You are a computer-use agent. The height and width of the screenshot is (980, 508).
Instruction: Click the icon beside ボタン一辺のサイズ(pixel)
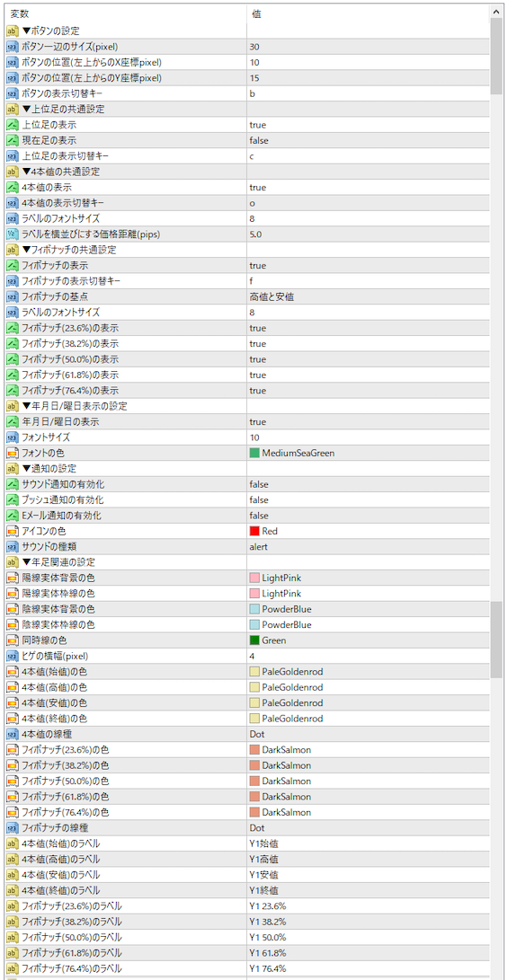pos(13,47)
